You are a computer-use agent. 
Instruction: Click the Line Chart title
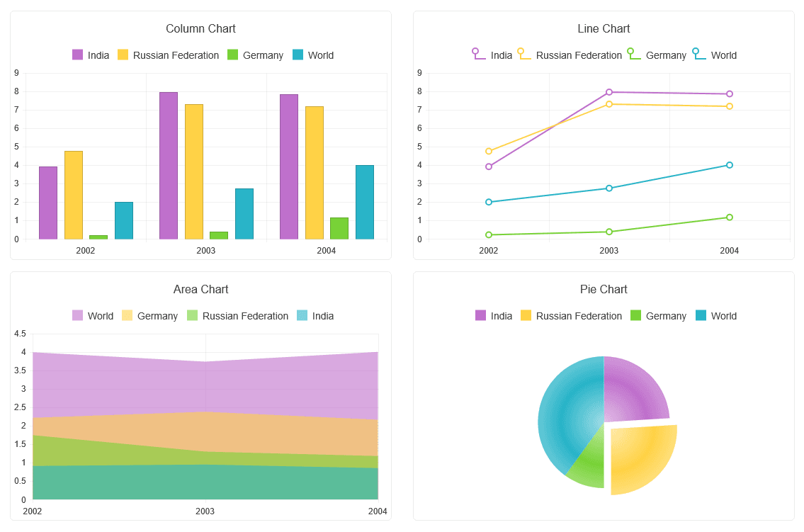604,29
